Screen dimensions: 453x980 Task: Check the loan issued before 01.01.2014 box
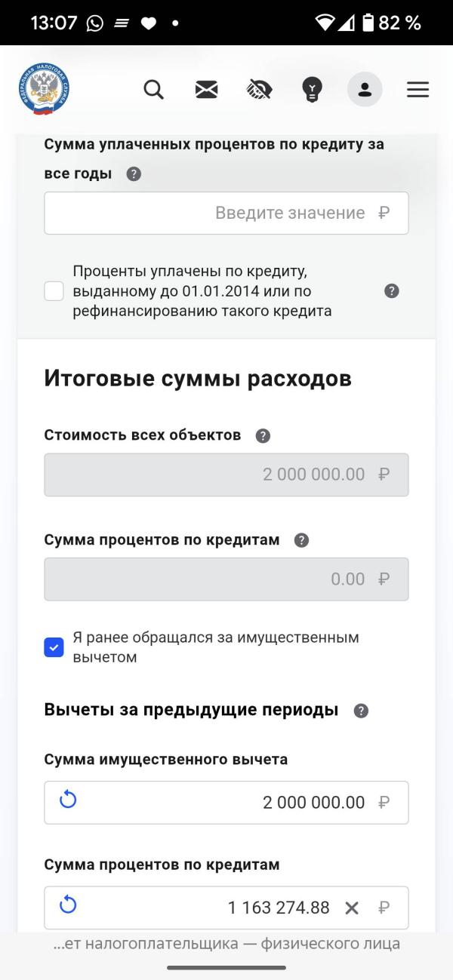[x=54, y=291]
